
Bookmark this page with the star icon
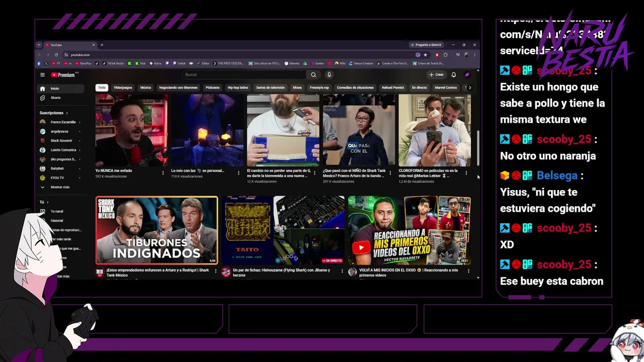point(425,55)
